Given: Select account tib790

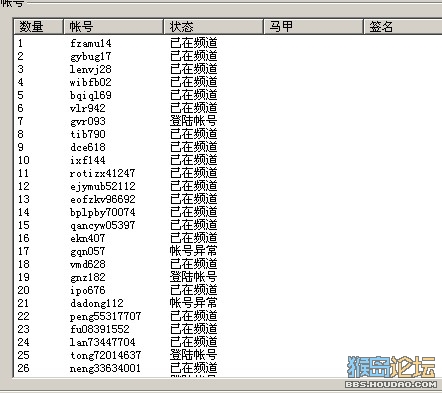Looking at the screenshot, I should [x=88, y=134].
